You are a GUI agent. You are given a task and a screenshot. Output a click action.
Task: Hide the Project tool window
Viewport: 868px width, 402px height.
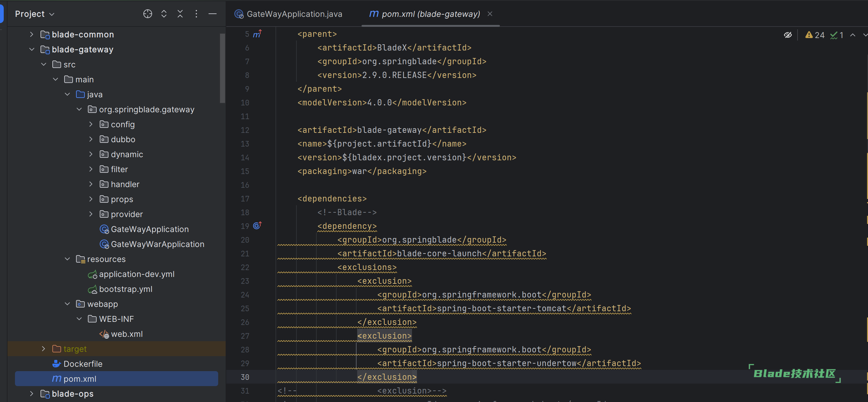coord(212,14)
